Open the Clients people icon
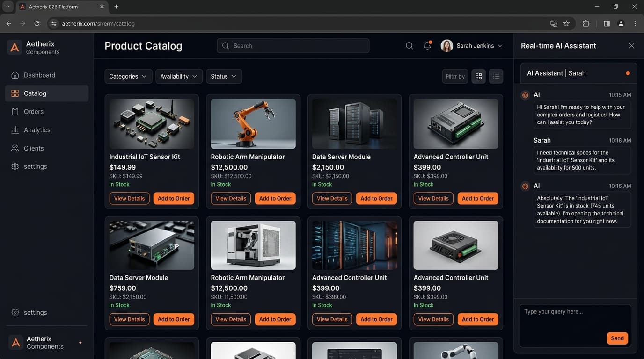This screenshot has height=359, width=644. tap(15, 148)
